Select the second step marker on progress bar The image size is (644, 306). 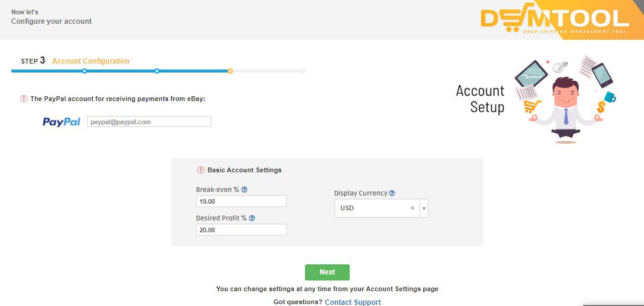[157, 71]
